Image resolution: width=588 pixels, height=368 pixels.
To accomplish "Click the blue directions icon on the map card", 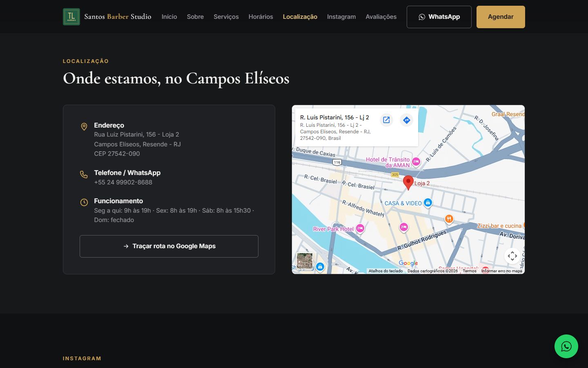I will coord(406,120).
